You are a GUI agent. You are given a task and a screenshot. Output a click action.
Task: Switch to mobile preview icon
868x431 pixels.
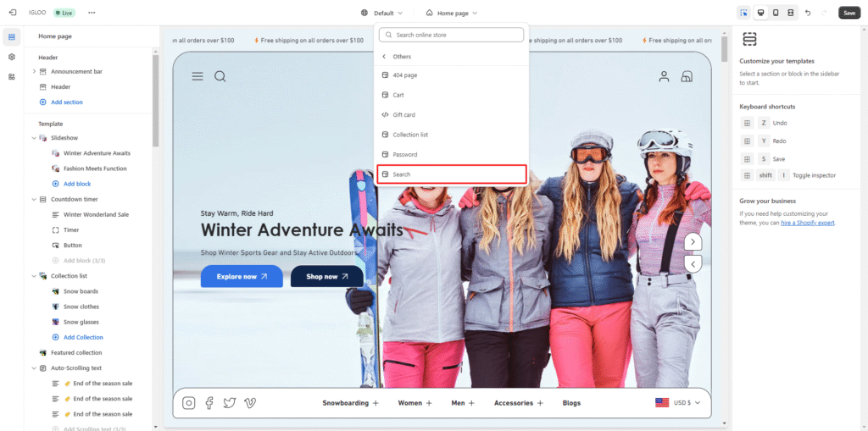(x=776, y=13)
